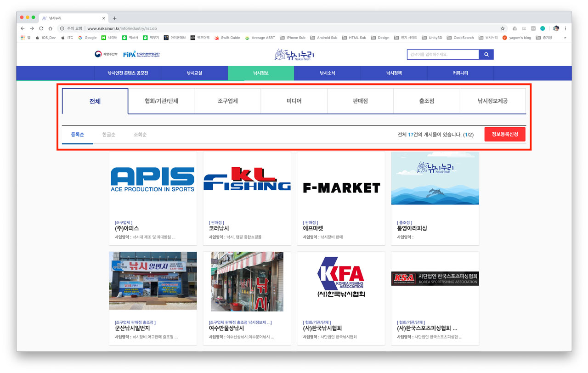Screen dimensions: 588x373
Task: Bookmark page with the star icon
Action: tap(503, 28)
